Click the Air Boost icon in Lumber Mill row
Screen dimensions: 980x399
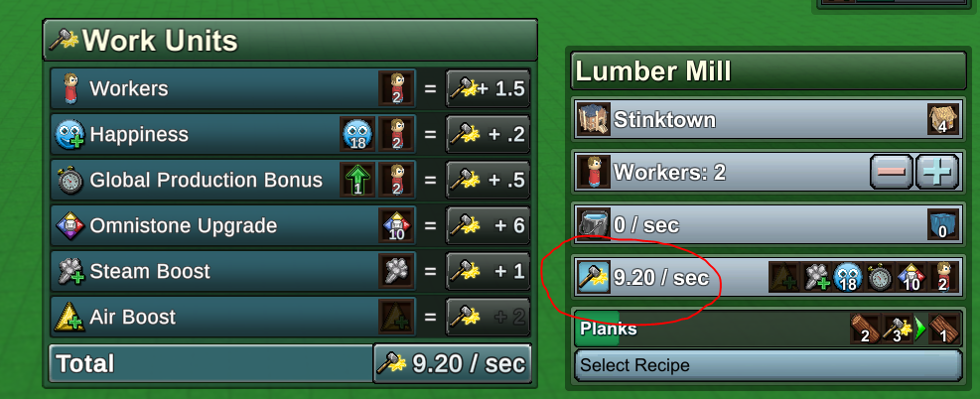[783, 277]
